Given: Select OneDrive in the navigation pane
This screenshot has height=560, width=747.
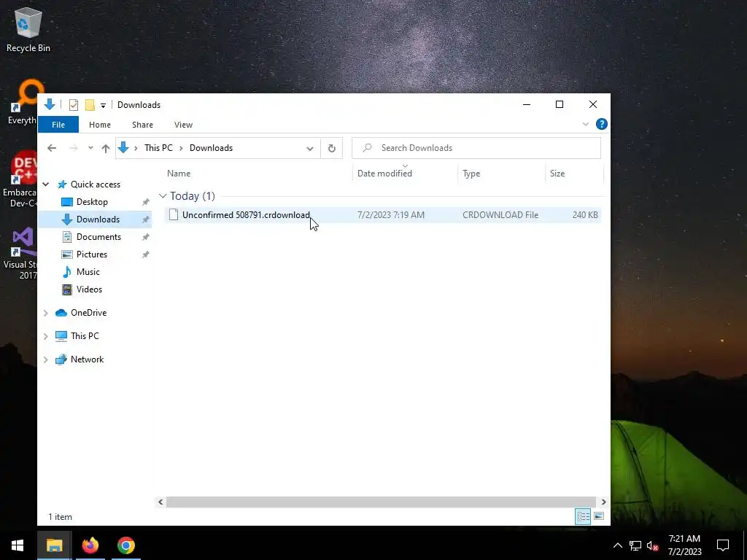Looking at the screenshot, I should pos(88,313).
